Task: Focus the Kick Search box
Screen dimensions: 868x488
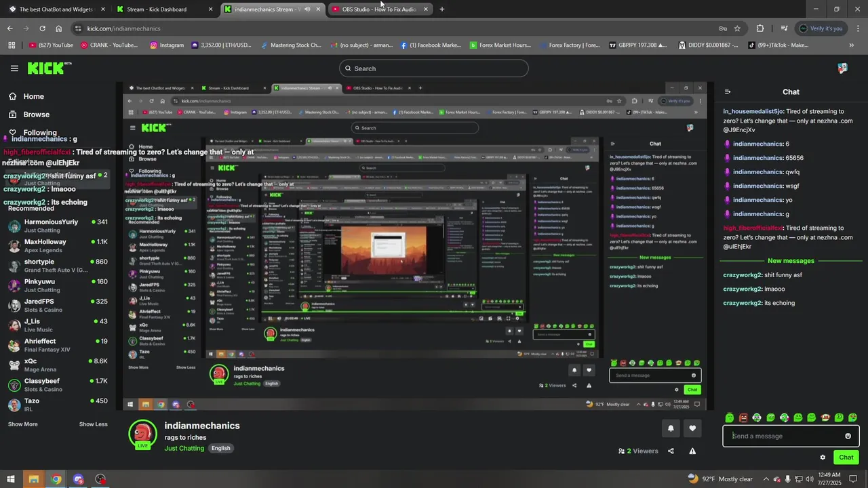Action: click(x=434, y=68)
